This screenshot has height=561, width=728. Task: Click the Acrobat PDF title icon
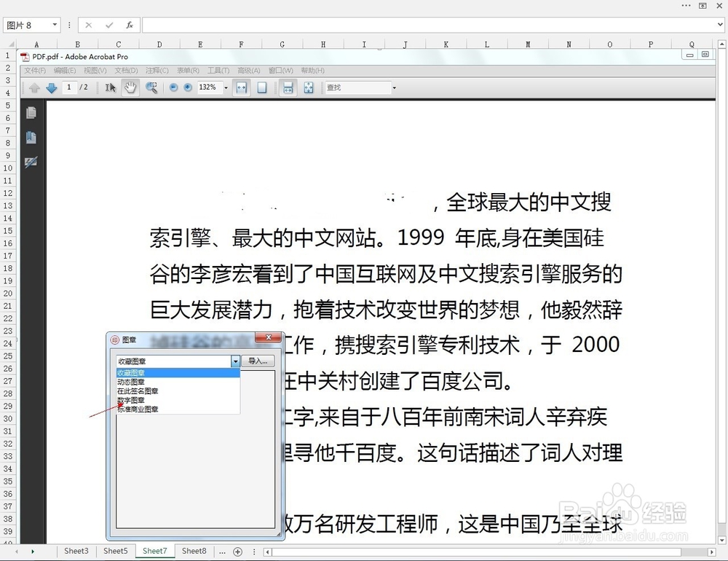point(25,57)
